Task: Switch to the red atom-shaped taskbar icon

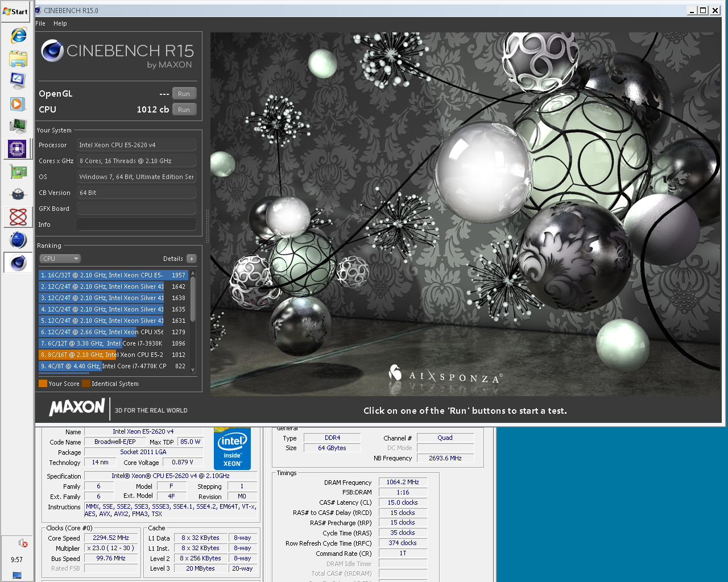Action: (x=18, y=217)
